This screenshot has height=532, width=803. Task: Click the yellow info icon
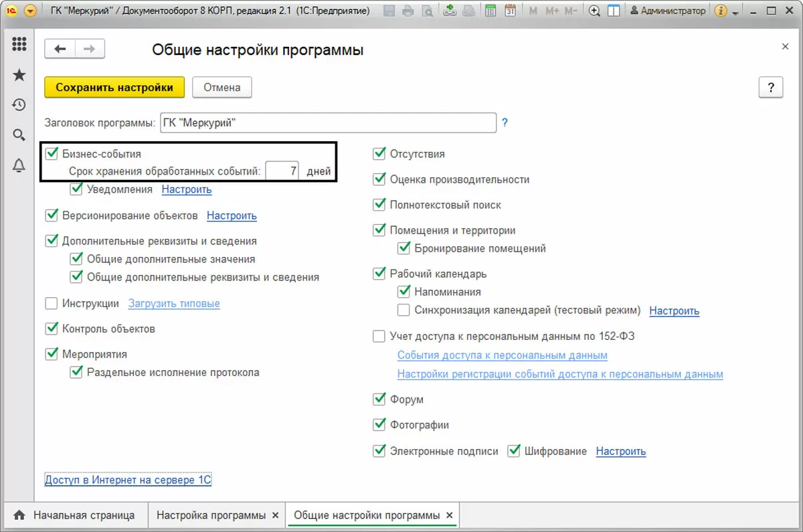coord(721,11)
